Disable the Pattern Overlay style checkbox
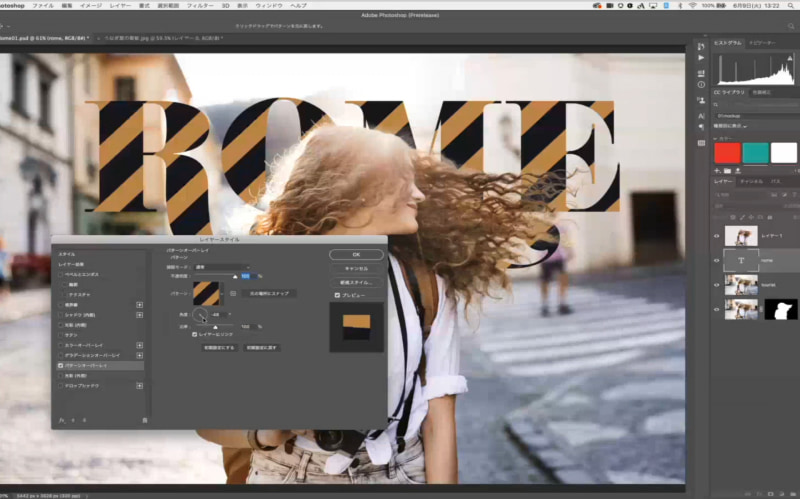 (61, 366)
